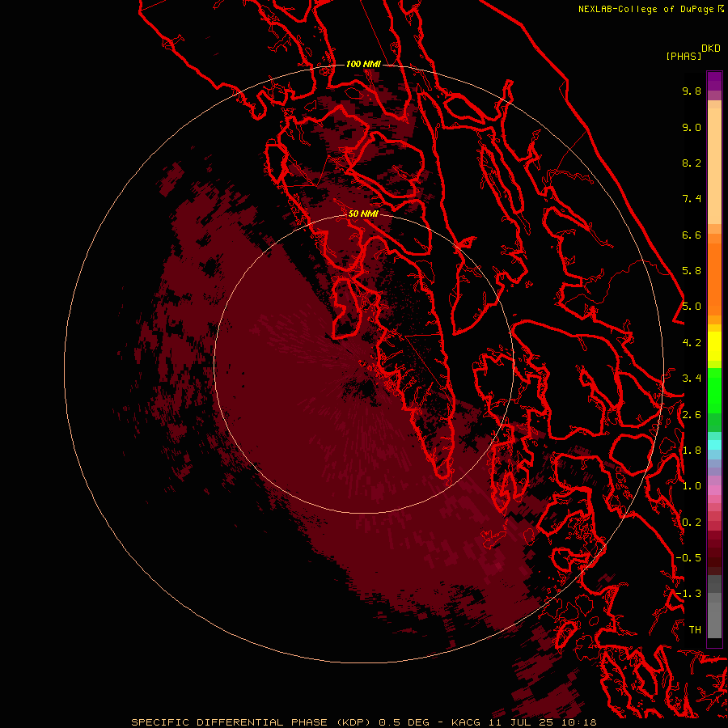The height and width of the screenshot is (728, 728).
Task: Click the 0.5 DEG elevation text
Action: point(405,722)
